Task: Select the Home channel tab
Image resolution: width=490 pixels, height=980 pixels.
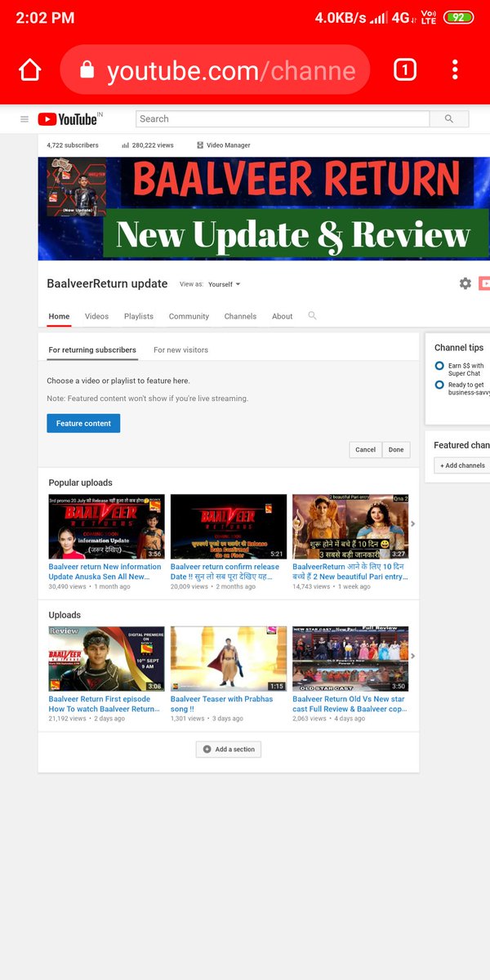Action: tap(59, 316)
